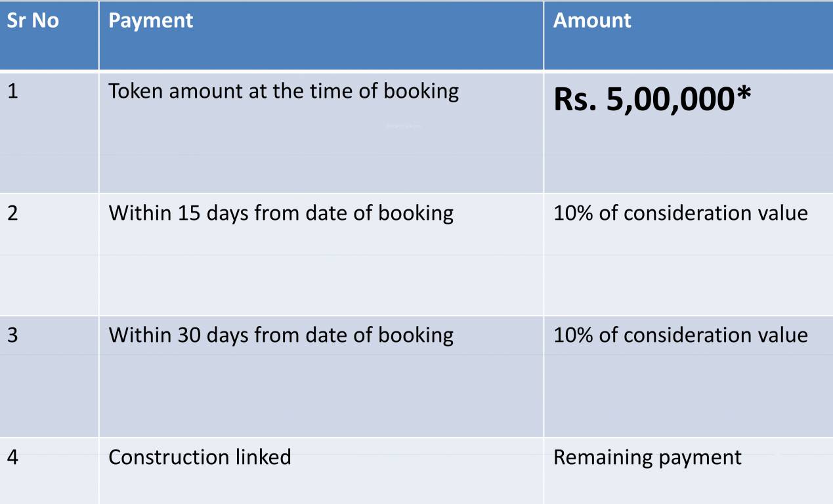Click the 'Amount' column header
Screen dimensions: 833x504
(x=592, y=20)
